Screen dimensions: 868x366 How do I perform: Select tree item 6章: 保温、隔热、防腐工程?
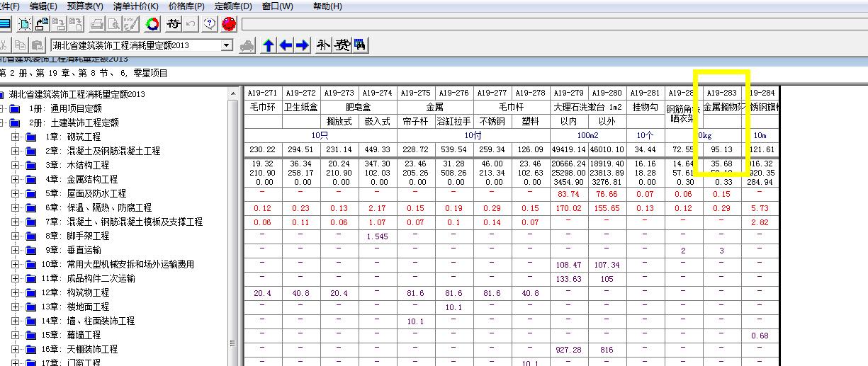click(x=98, y=207)
